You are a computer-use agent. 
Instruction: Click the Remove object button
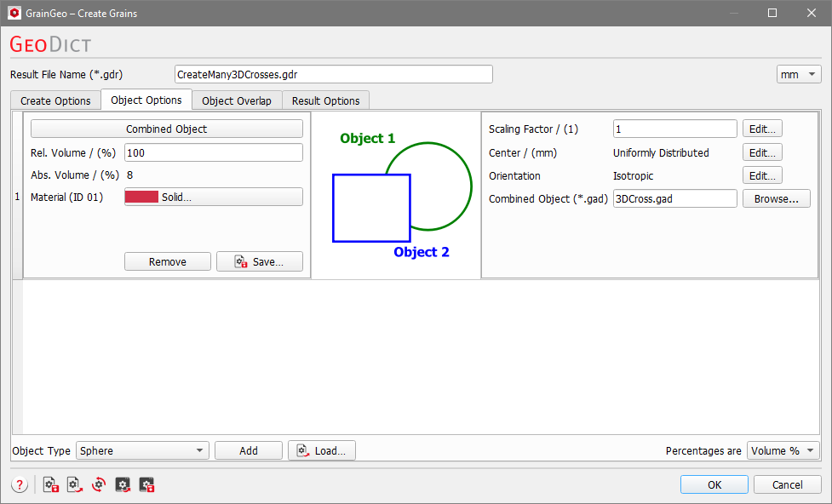(x=168, y=261)
